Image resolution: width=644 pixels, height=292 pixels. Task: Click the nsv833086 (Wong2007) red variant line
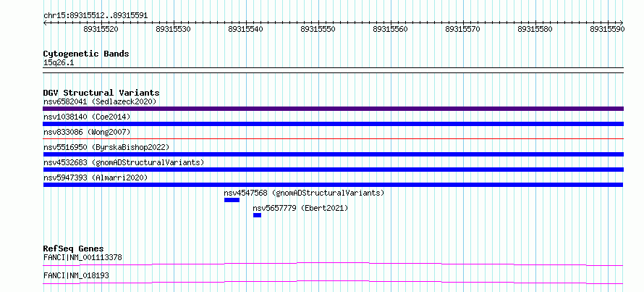(x=333, y=139)
